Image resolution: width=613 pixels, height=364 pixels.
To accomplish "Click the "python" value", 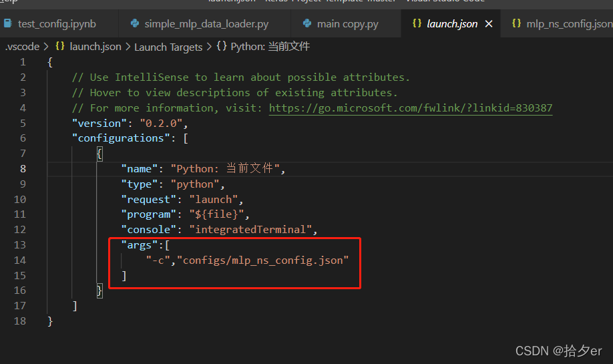I will tap(195, 184).
